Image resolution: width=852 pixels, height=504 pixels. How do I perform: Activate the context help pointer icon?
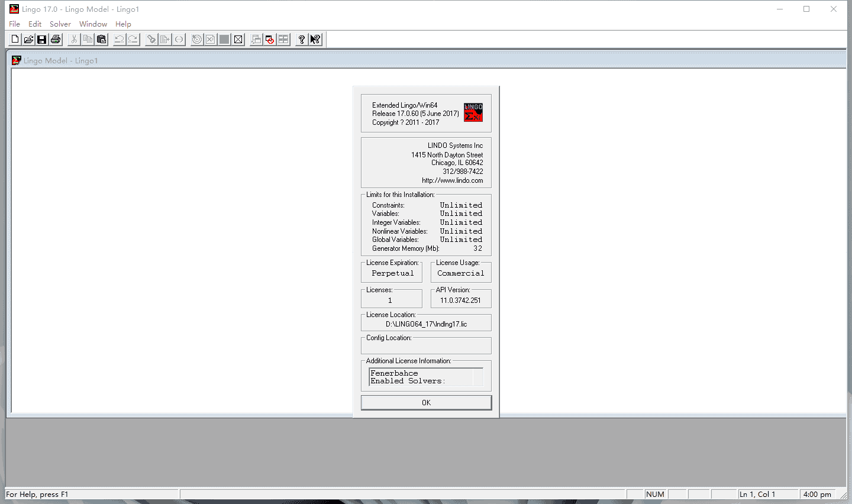315,40
